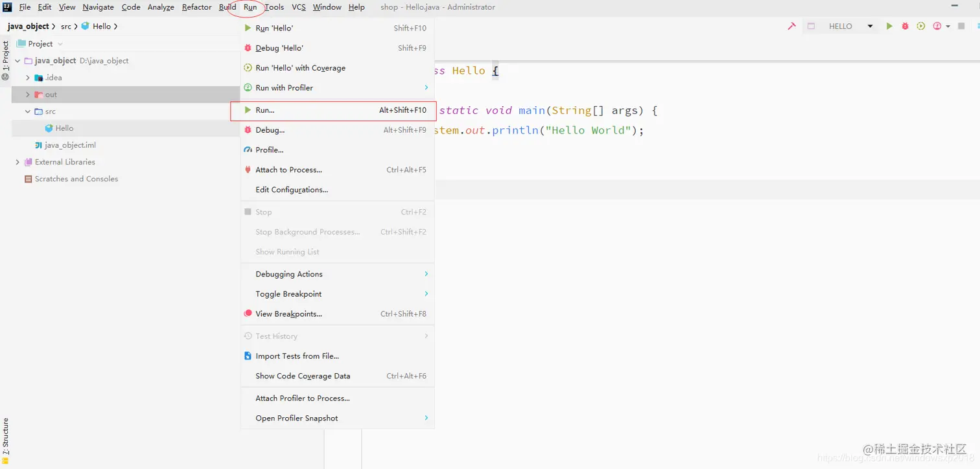Open the Code menu
This screenshot has width=980, height=469.
pos(131,7)
